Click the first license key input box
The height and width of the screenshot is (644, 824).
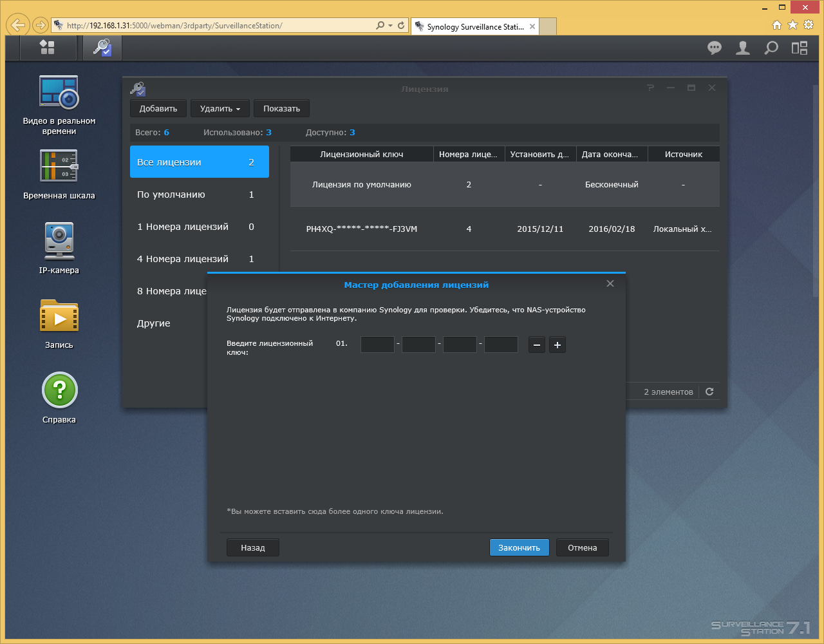(x=377, y=345)
